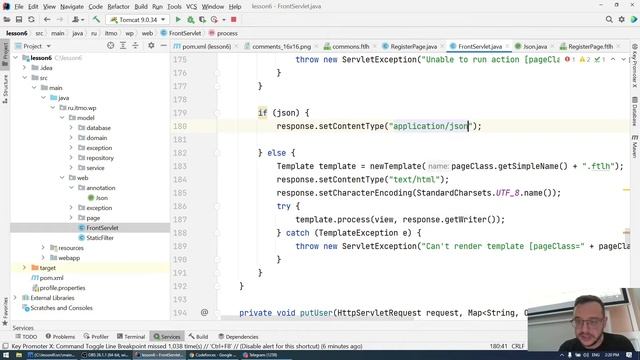Build project with hammer icon
Image resolution: width=640 pixels, height=360 pixels.
96,20
